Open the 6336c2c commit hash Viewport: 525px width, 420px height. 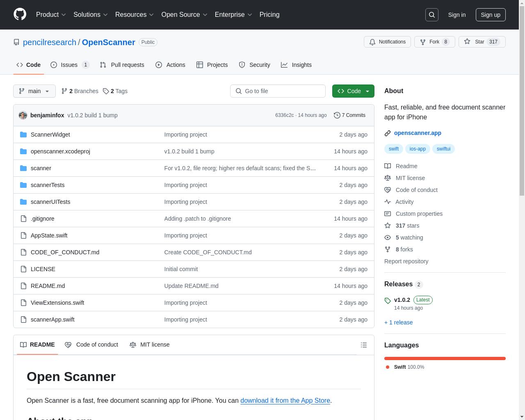tap(284, 115)
